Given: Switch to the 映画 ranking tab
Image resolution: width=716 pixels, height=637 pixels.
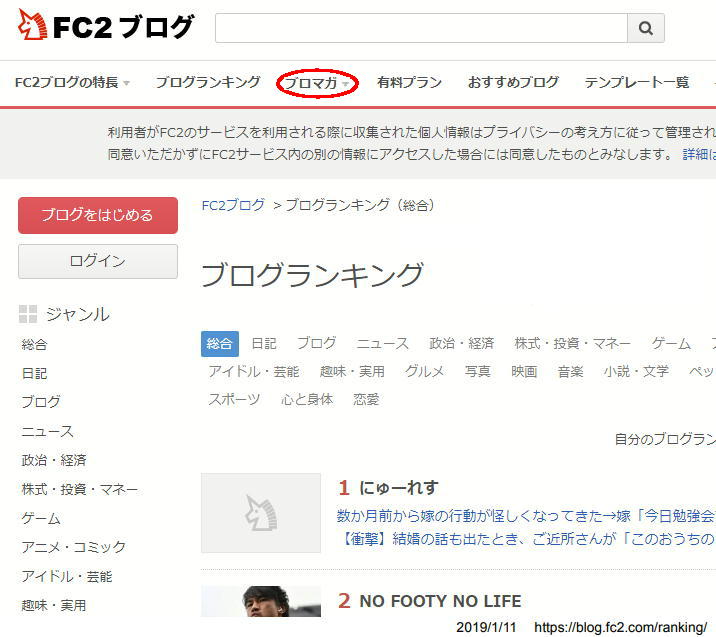Looking at the screenshot, I should click(x=524, y=372).
